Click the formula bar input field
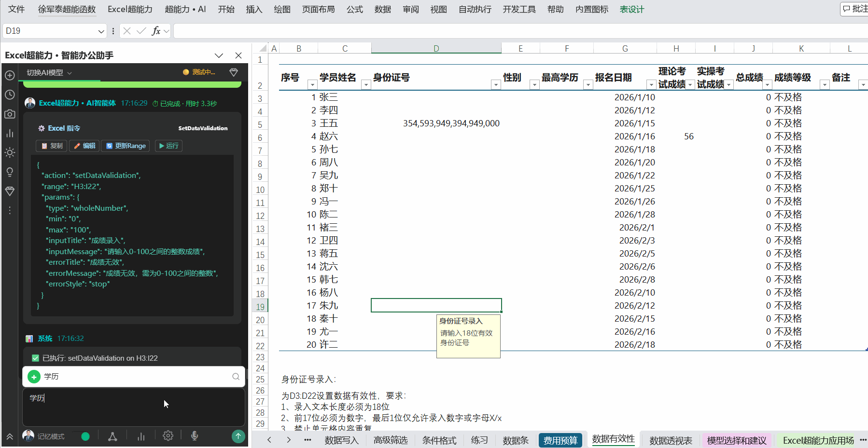The image size is (868, 448). click(520, 31)
